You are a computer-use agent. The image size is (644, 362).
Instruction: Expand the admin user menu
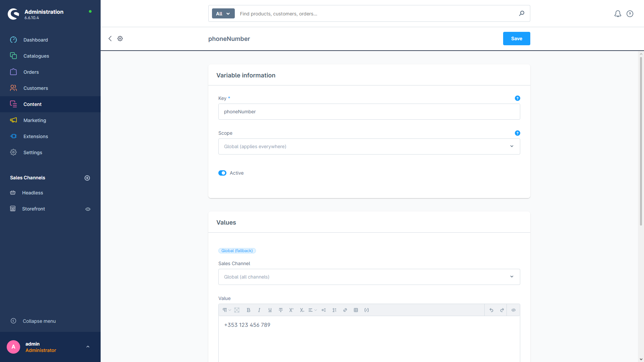(x=88, y=347)
